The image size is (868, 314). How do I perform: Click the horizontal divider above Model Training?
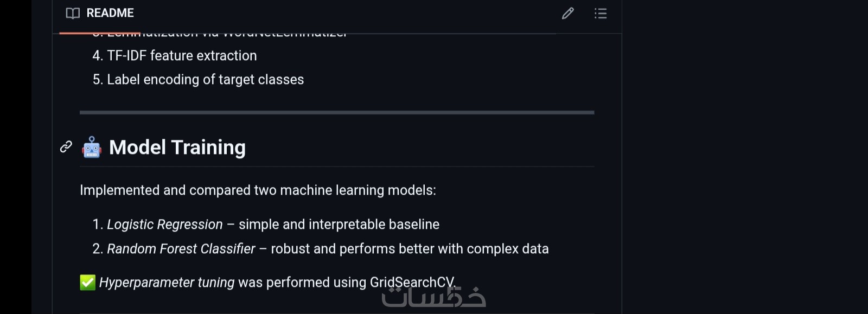click(x=337, y=113)
